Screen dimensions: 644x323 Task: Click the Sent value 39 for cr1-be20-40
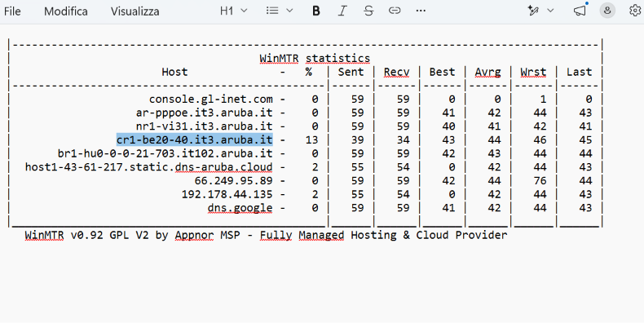pyautogui.click(x=357, y=140)
